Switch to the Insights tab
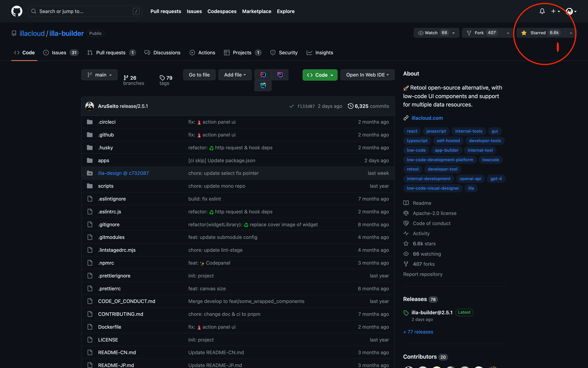This screenshot has width=588, height=368. (x=320, y=53)
